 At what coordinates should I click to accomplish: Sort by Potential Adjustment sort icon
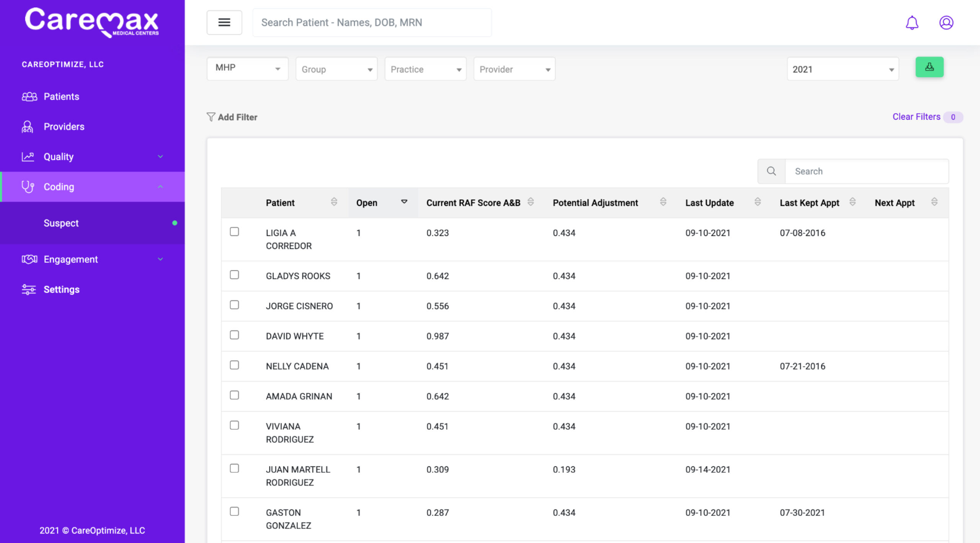click(x=663, y=202)
